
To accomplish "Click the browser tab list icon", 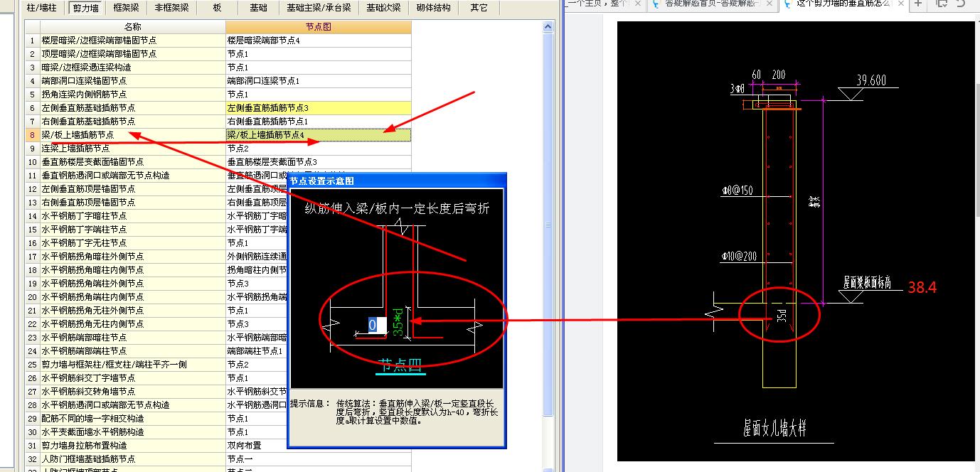I will point(942,4).
